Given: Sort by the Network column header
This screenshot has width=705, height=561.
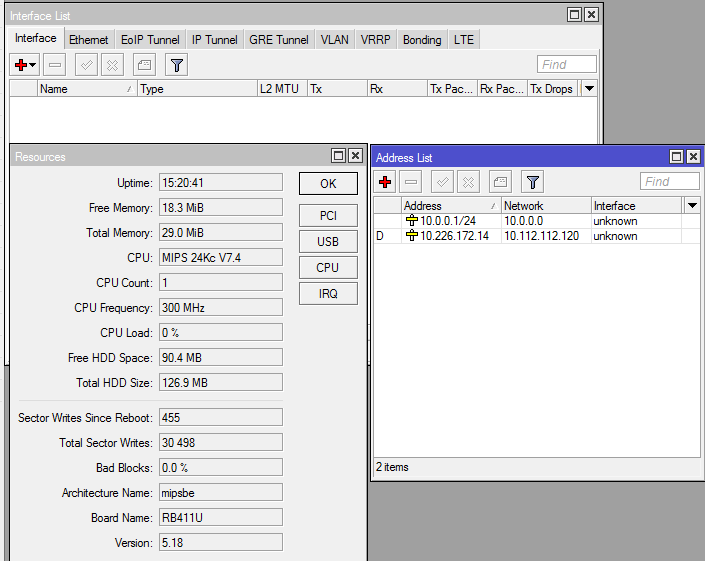Looking at the screenshot, I should pyautogui.click(x=544, y=205).
